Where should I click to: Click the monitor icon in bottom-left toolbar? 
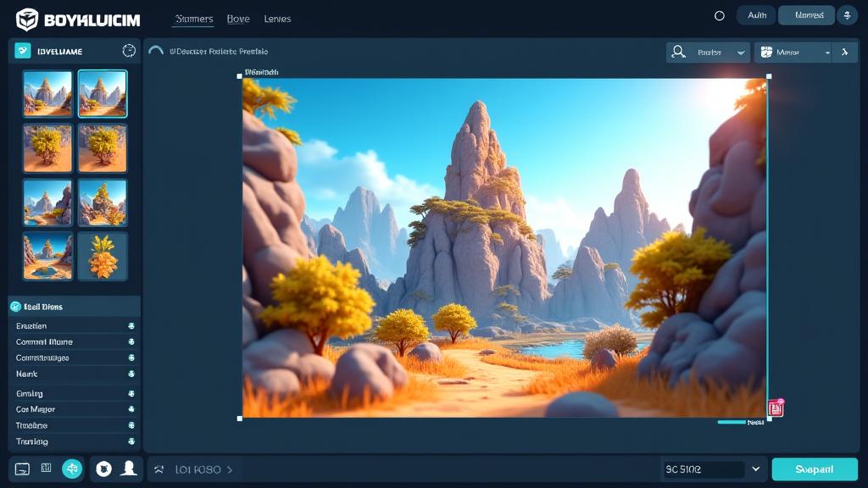tap(23, 469)
